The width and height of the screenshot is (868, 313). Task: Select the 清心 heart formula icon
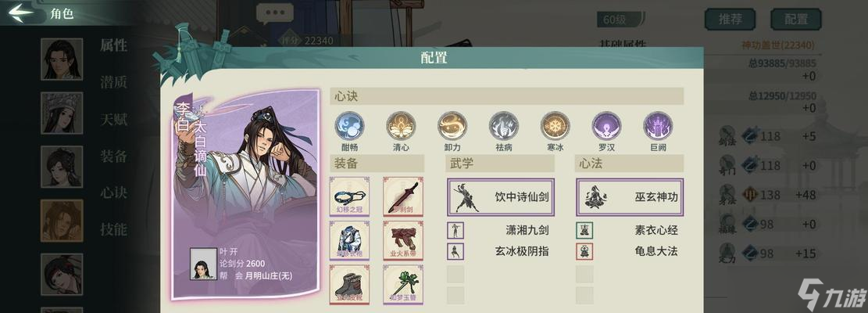tap(401, 126)
